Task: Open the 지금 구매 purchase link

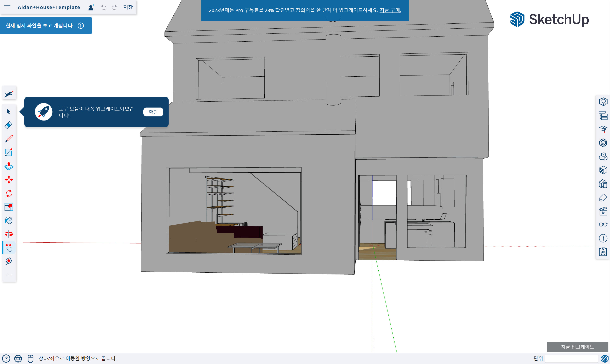Action: click(x=390, y=10)
